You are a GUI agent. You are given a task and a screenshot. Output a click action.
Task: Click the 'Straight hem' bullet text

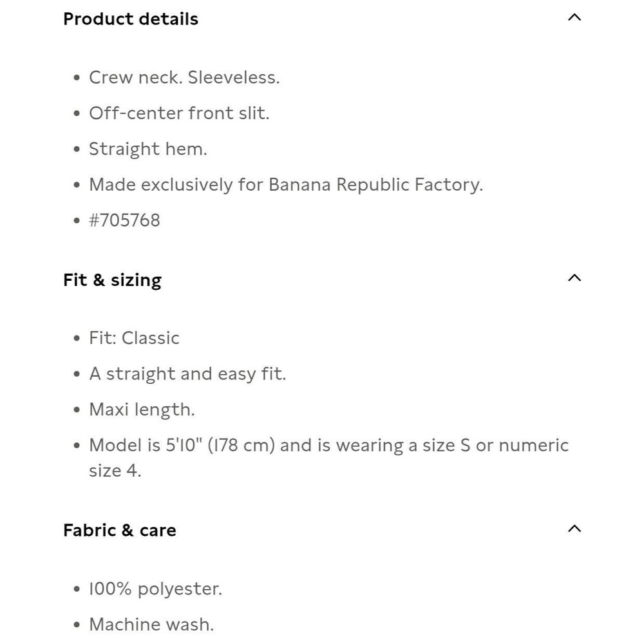(x=148, y=149)
